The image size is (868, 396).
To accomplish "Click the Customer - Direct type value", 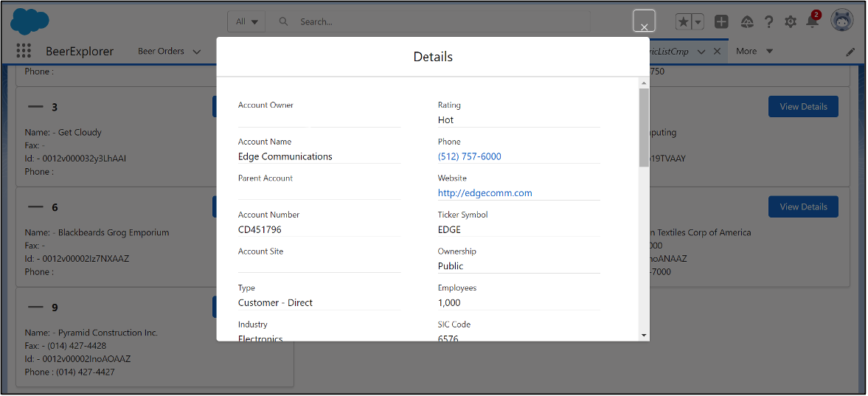I will click(x=275, y=303).
